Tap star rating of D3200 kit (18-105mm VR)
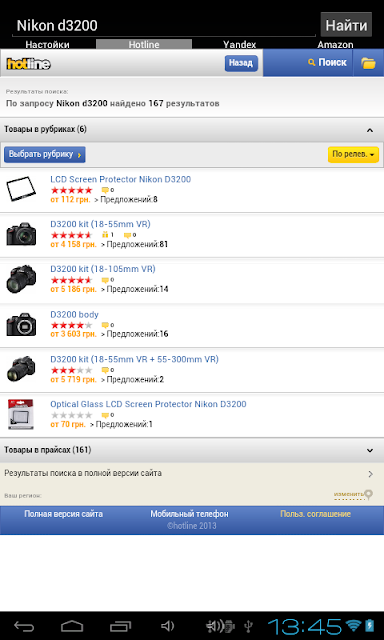Viewport: 384px width, 640px height. click(x=71, y=280)
